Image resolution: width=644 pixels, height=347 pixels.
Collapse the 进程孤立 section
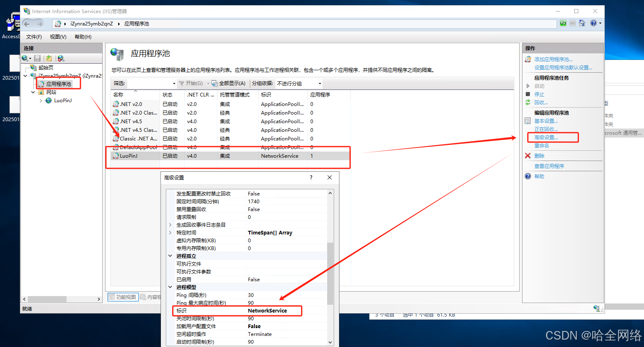coord(170,256)
